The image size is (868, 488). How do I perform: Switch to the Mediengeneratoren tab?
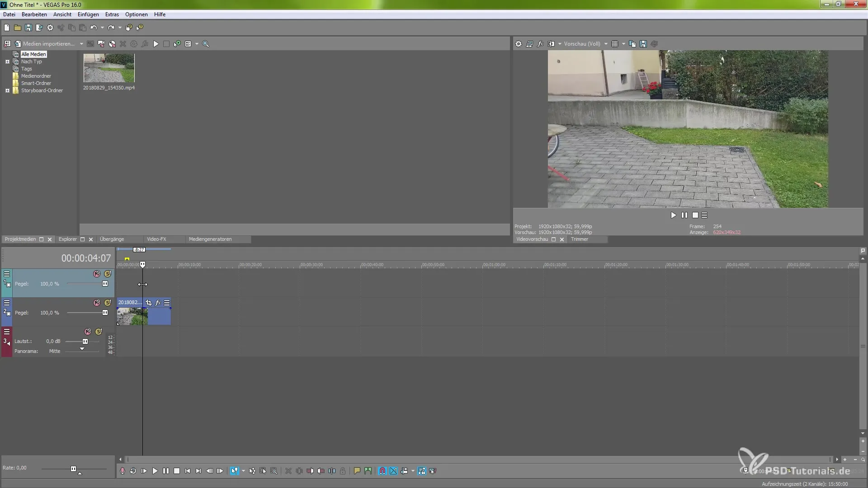tap(210, 239)
